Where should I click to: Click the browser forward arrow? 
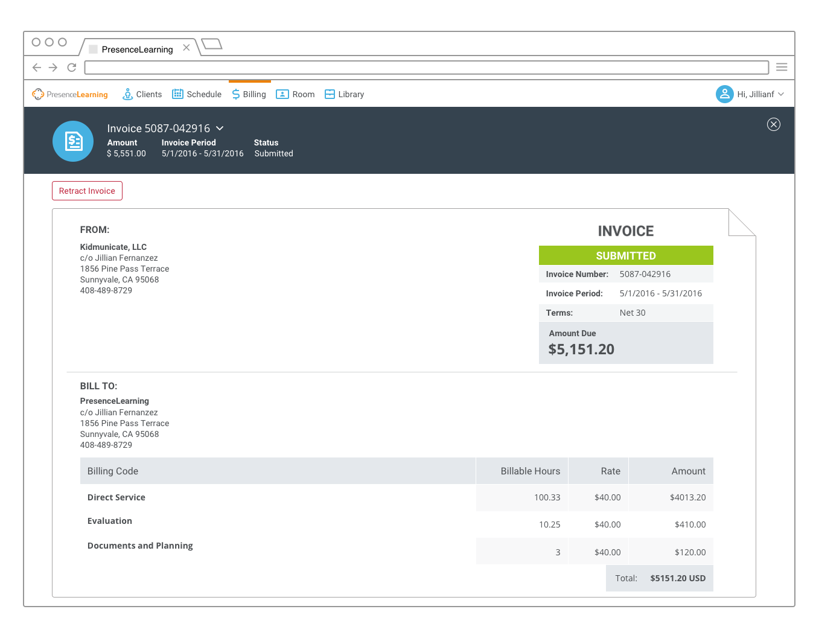pyautogui.click(x=53, y=68)
